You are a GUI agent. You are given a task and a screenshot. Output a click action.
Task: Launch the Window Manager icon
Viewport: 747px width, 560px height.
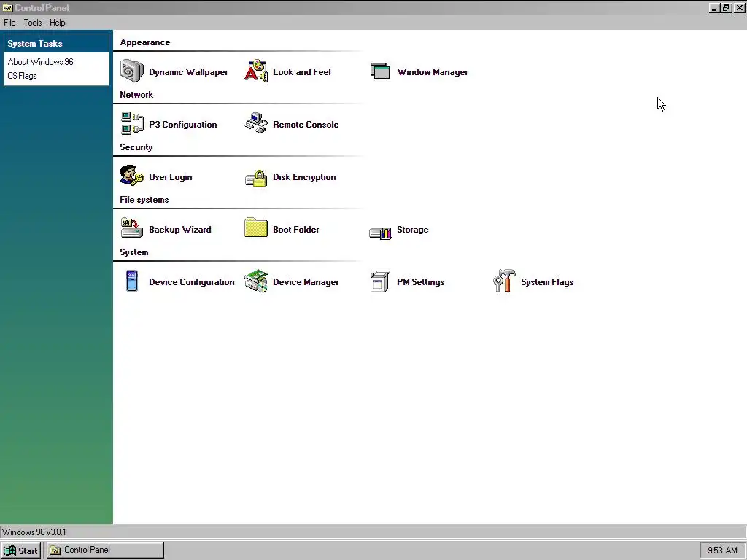point(380,71)
